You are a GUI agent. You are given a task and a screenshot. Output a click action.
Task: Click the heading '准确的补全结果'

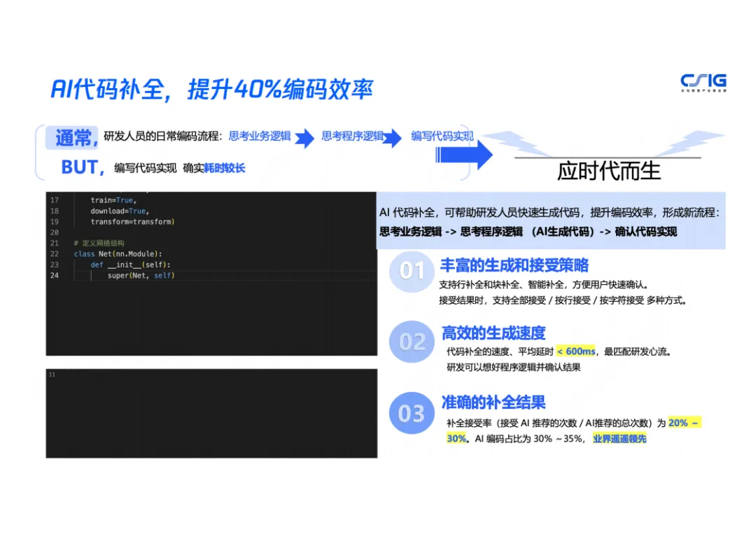493,402
